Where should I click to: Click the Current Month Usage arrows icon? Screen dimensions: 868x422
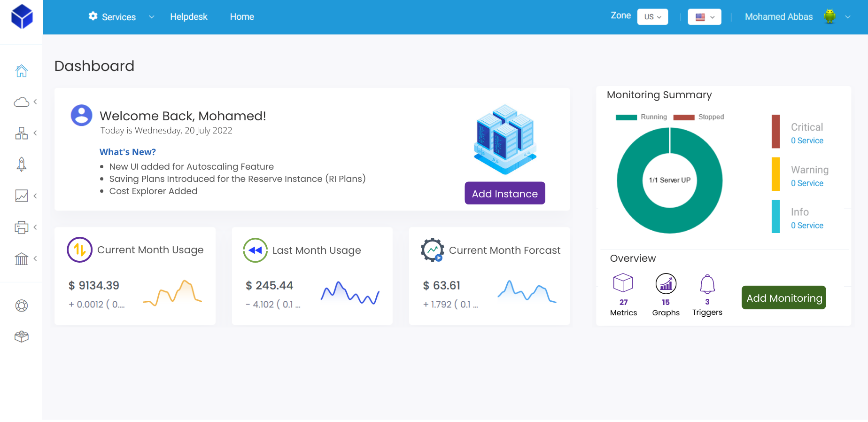(80, 250)
